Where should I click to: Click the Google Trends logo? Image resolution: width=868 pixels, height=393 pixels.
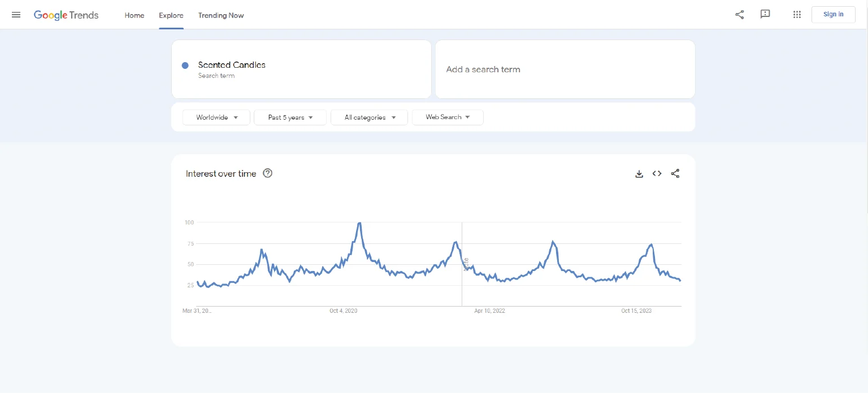66,15
